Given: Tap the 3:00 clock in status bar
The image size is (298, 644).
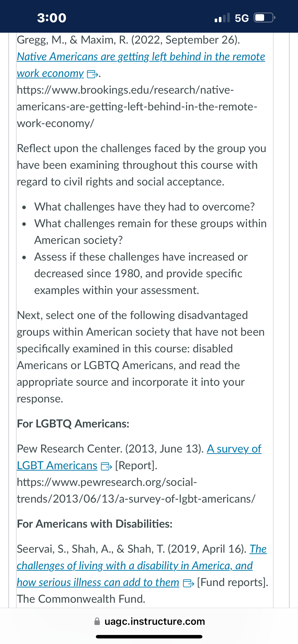Looking at the screenshot, I should (52, 18).
